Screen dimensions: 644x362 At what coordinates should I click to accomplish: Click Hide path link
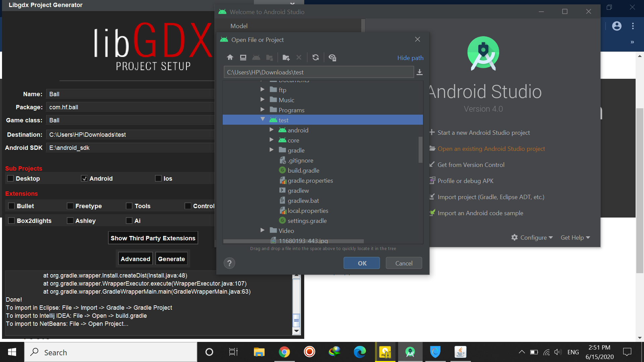tap(410, 58)
